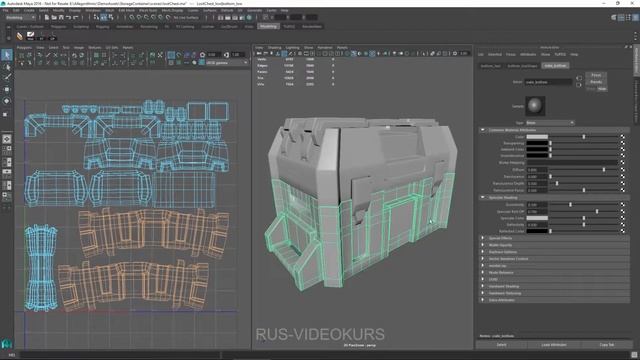Image resolution: width=640 pixels, height=360 pixels.
Task: Expand the Extra Attributes section
Action: (x=482, y=300)
